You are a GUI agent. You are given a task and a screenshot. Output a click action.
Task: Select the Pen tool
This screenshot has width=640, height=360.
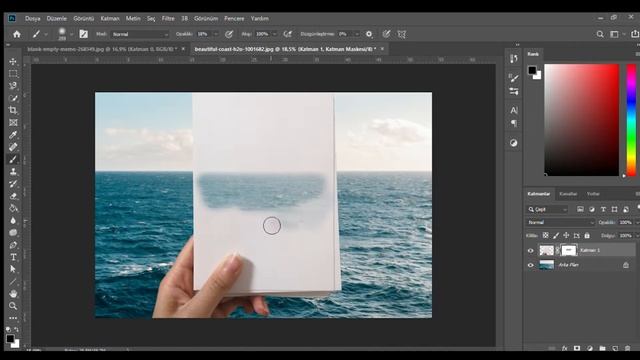(13, 245)
